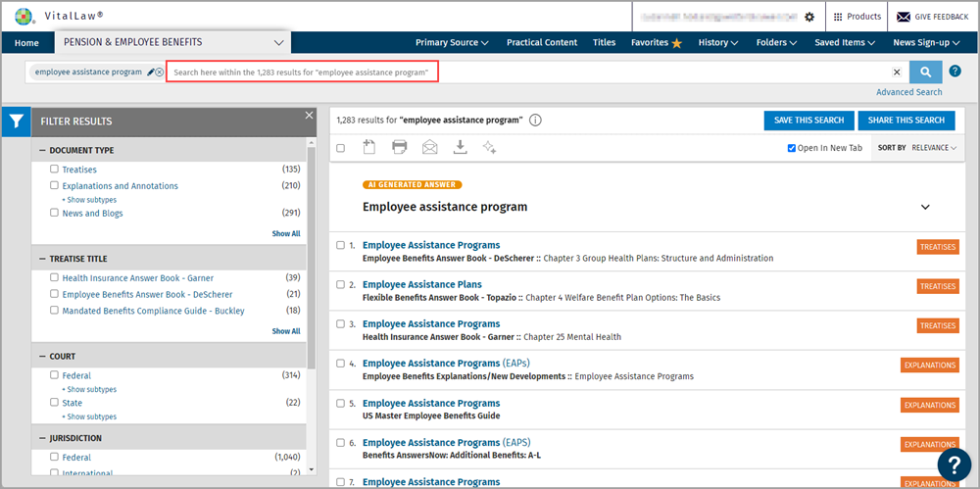Open the round help chat bubble
This screenshot has height=489, width=980.
(x=954, y=465)
